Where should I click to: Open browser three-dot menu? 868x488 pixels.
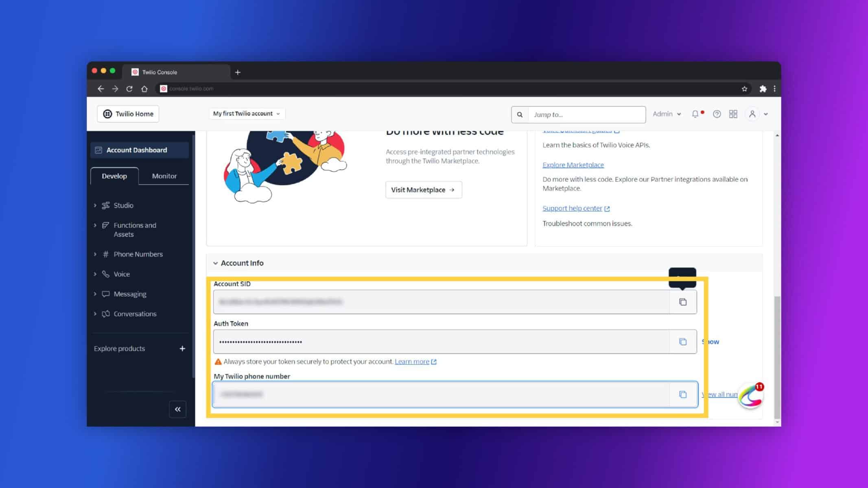[774, 89]
